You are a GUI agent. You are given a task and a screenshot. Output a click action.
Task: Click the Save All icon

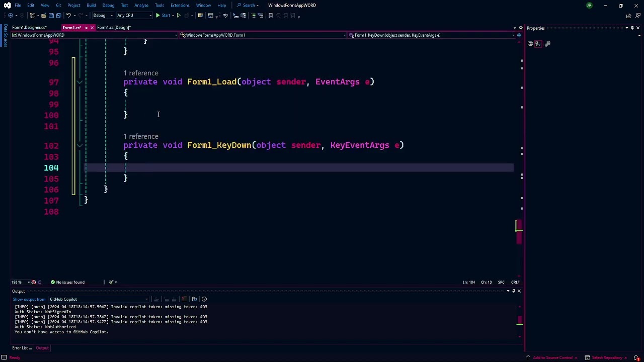coord(58,16)
